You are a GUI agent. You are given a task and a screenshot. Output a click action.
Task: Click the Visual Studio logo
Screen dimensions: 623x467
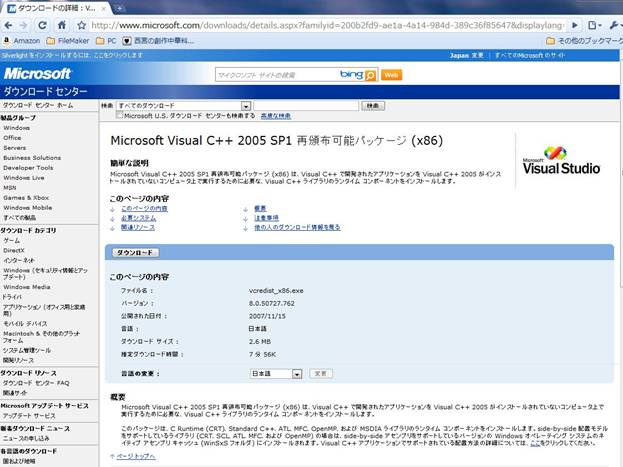pos(561,161)
